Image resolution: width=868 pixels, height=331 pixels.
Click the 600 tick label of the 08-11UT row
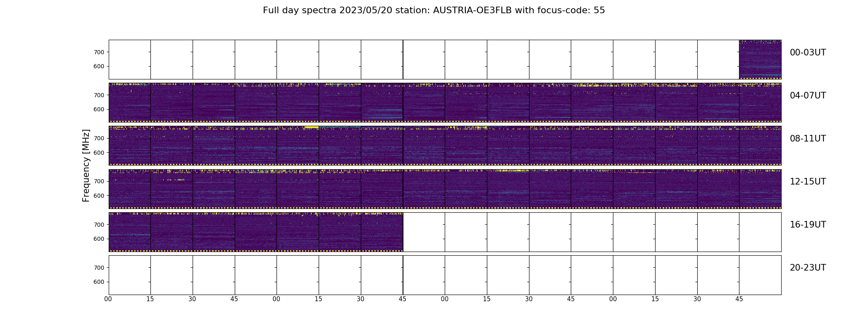[x=99, y=153]
